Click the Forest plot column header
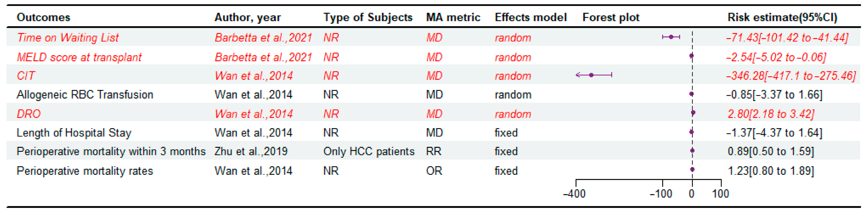Screen dimensions: 868x212 [611, 17]
